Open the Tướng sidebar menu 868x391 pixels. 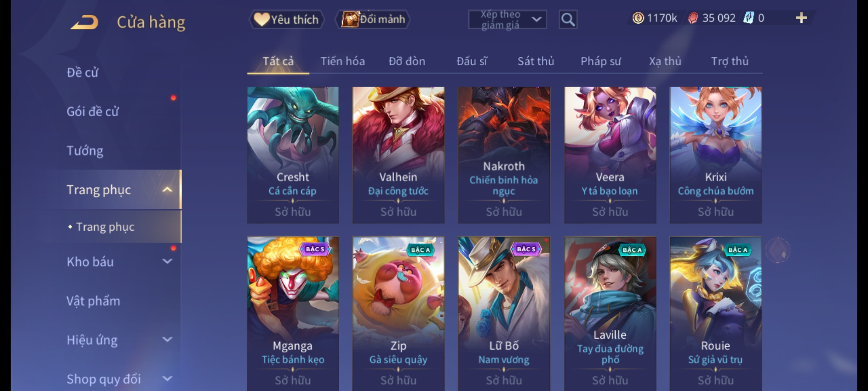tap(85, 151)
